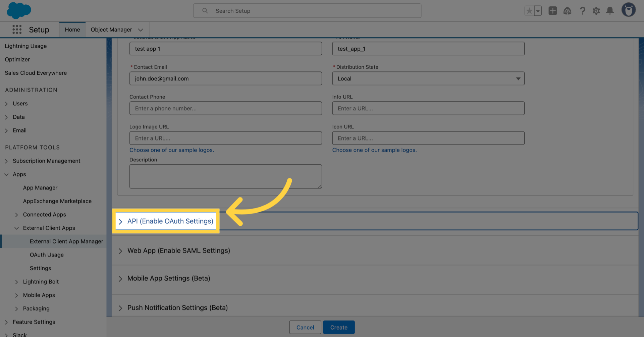The height and width of the screenshot is (337, 644).
Task: Select External Client App Manager in sidebar
Action: [x=66, y=241]
